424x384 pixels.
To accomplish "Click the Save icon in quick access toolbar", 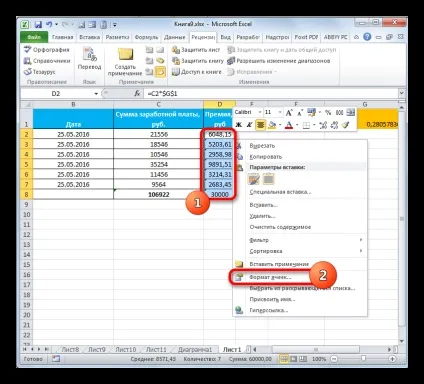I will [38, 24].
